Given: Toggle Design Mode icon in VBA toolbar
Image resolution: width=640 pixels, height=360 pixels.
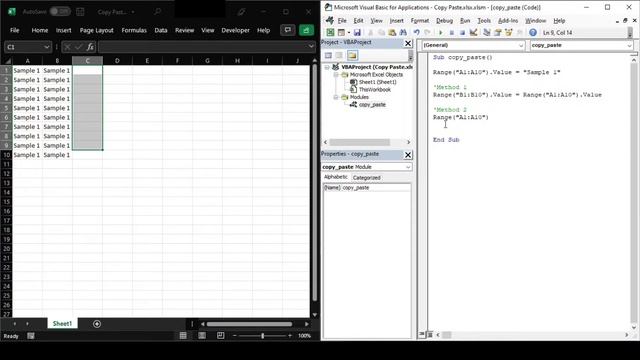Looking at the screenshot, I should 473,32.
